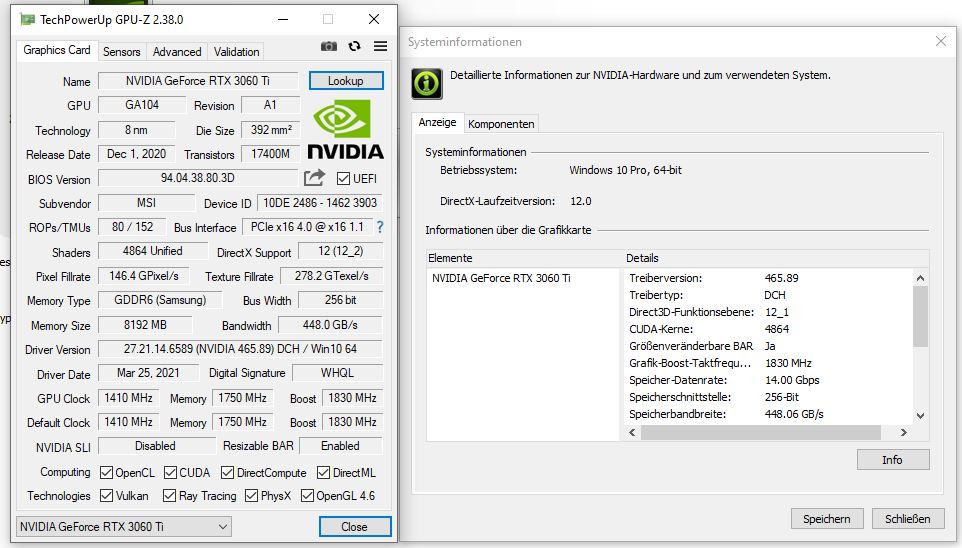Click the horizontal scrollbar thumb in details
This screenshot has height=548, width=962.
click(x=761, y=433)
